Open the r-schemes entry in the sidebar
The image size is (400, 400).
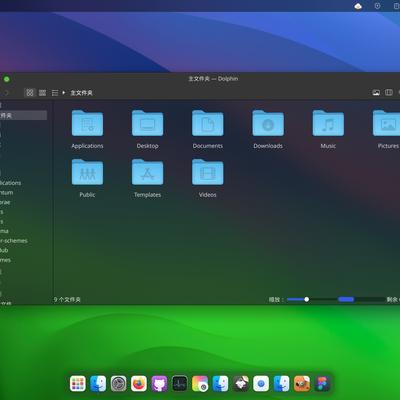(x=14, y=241)
